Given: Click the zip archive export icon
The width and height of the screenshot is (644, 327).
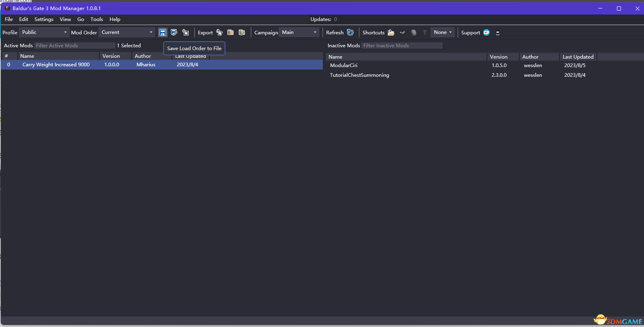Looking at the screenshot, I should click(230, 32).
